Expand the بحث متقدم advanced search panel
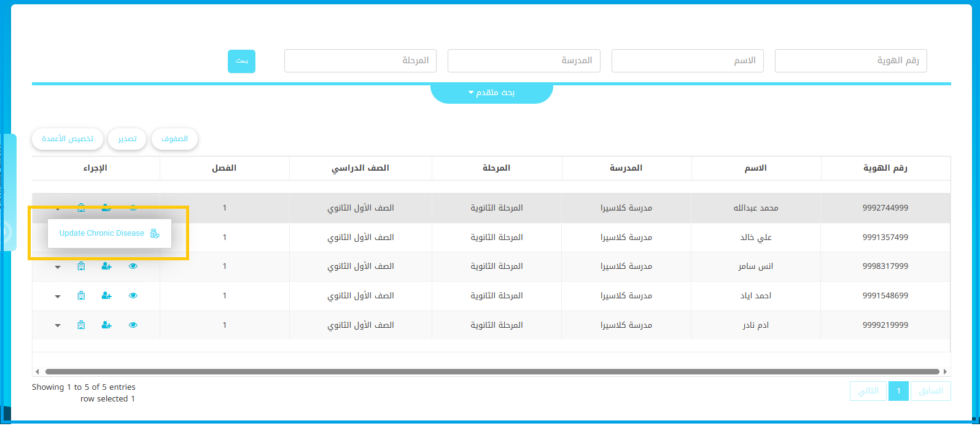The width and height of the screenshot is (980, 426). (491, 93)
